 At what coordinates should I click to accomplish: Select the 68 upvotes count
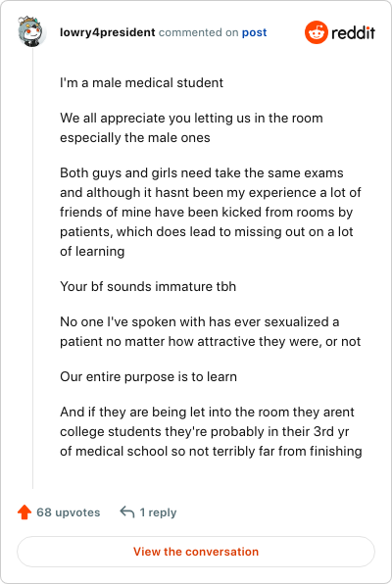pyautogui.click(x=69, y=512)
